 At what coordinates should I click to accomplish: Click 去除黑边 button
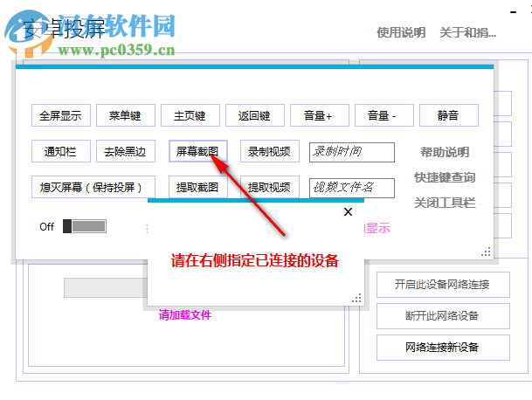pyautogui.click(x=126, y=151)
